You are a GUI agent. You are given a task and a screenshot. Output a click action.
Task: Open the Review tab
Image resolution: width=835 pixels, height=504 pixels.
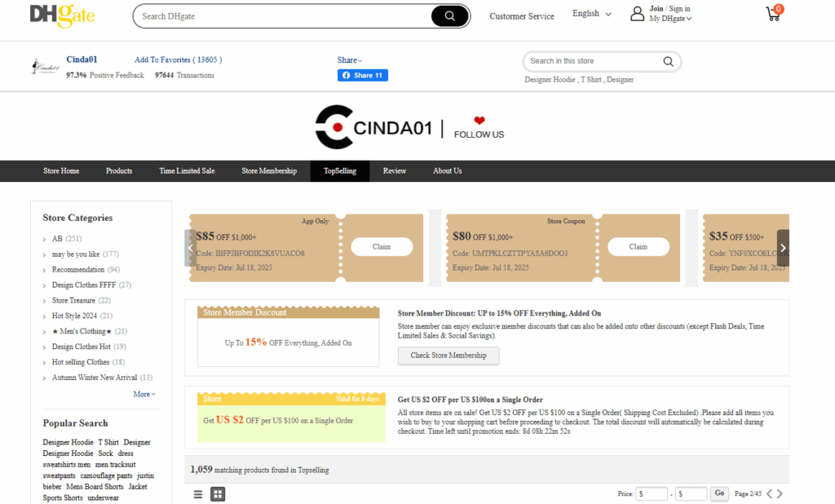394,171
